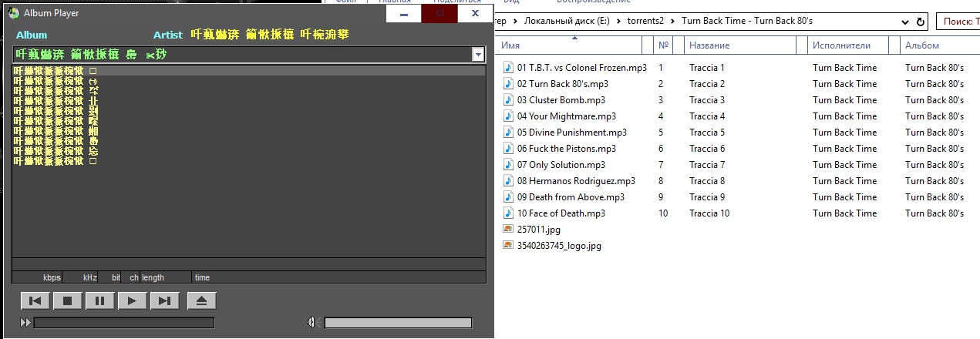Click the audio icon of 10 Face of Death
The height and width of the screenshot is (339, 980).
(x=507, y=213)
